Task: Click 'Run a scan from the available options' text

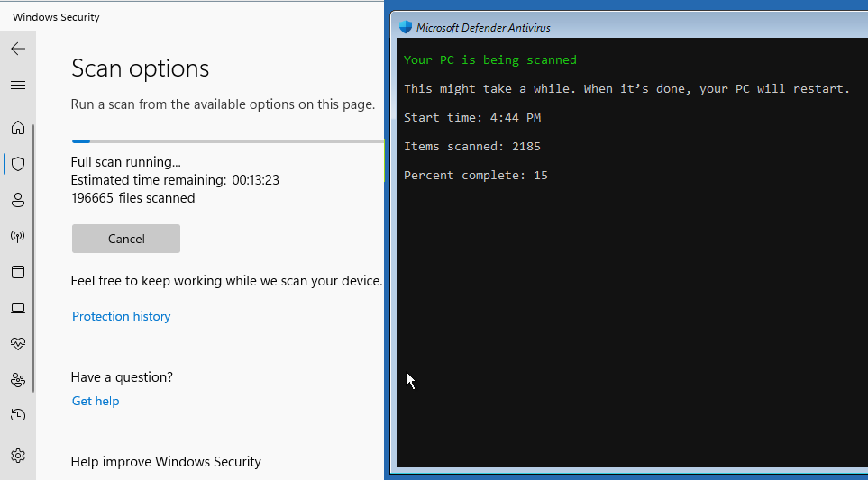Action: click(x=224, y=104)
